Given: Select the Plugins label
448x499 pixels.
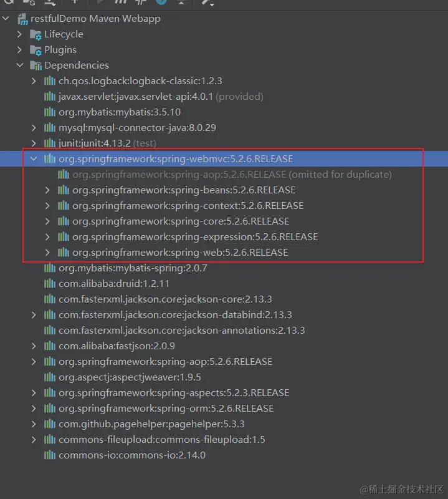Looking at the screenshot, I should tap(60, 50).
